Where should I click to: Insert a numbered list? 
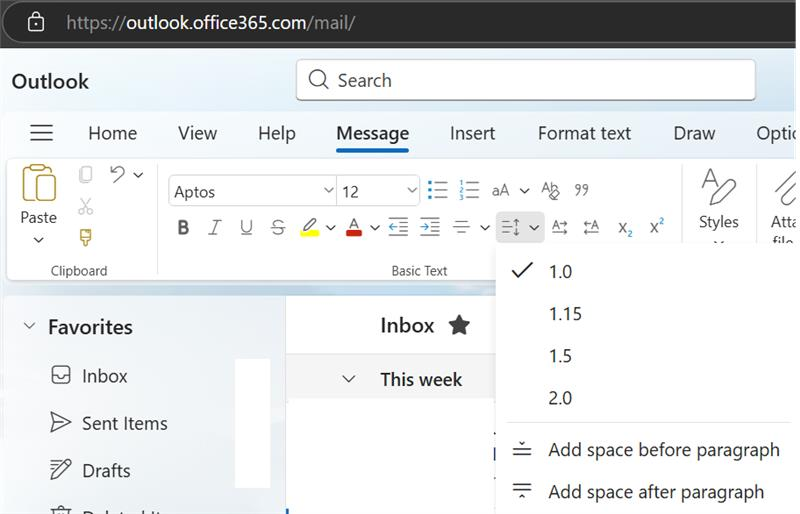468,190
